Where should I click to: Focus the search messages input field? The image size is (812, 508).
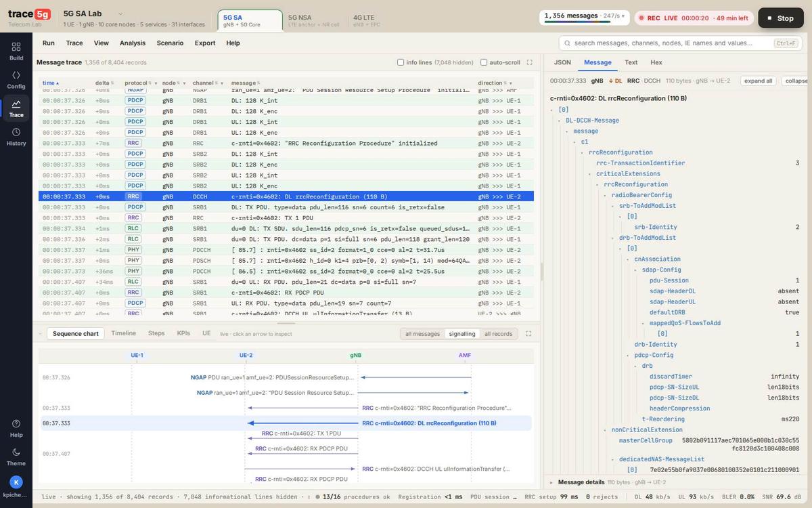pyautogui.click(x=679, y=43)
